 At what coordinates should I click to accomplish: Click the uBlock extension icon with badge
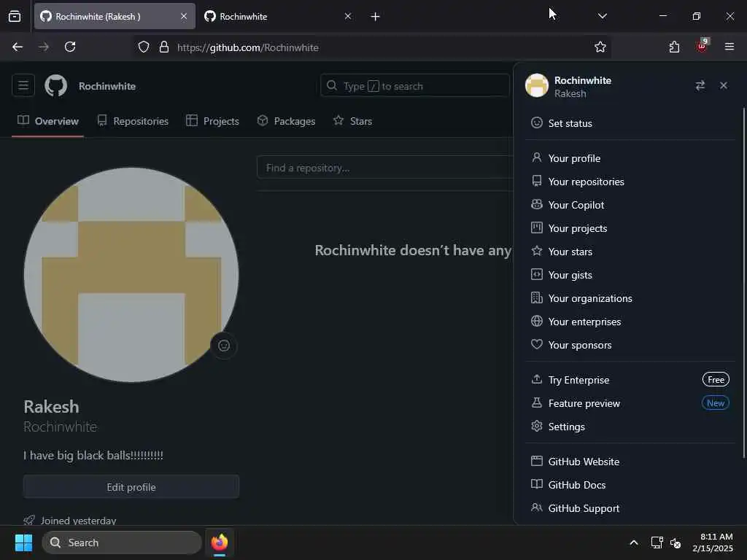[703, 46]
